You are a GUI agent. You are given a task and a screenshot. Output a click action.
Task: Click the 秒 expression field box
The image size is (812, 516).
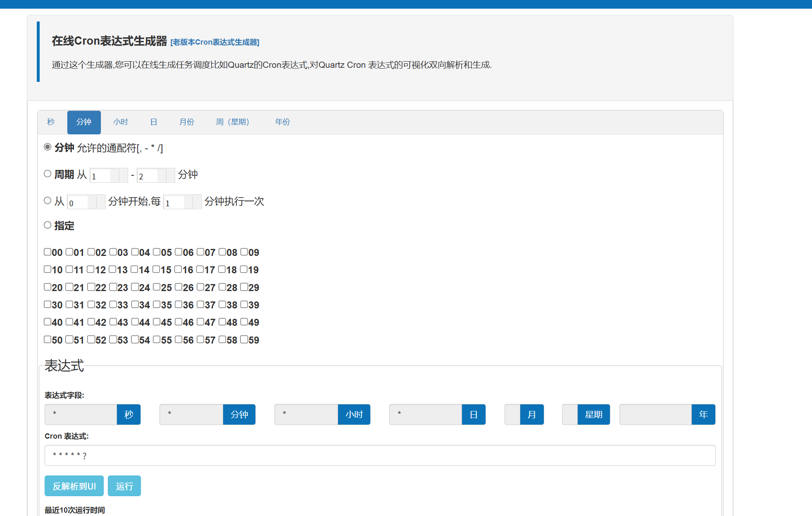(x=81, y=414)
